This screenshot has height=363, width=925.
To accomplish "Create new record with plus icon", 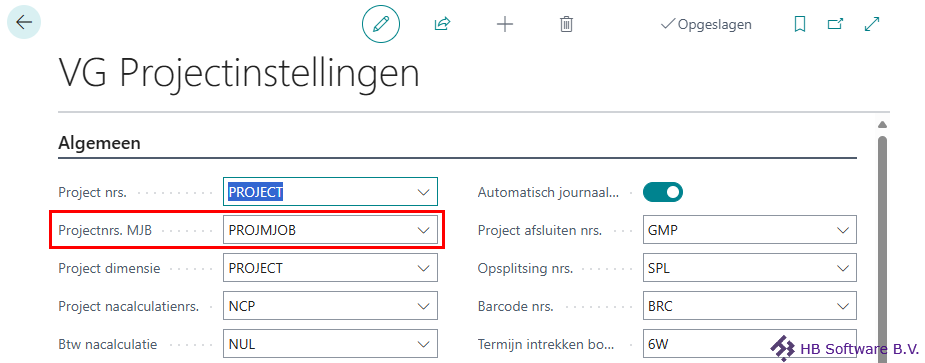I will pyautogui.click(x=504, y=24).
